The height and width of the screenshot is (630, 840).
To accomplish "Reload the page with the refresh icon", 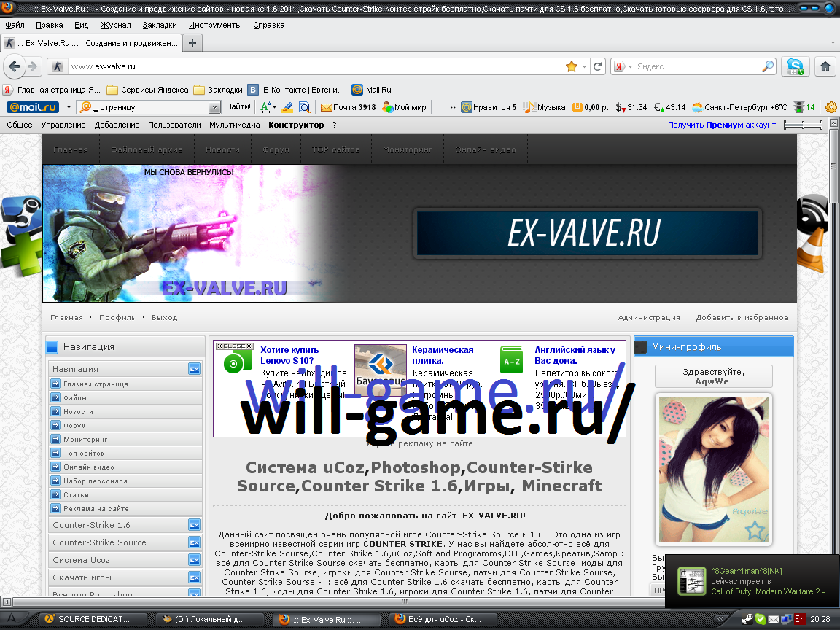I will tap(597, 66).
